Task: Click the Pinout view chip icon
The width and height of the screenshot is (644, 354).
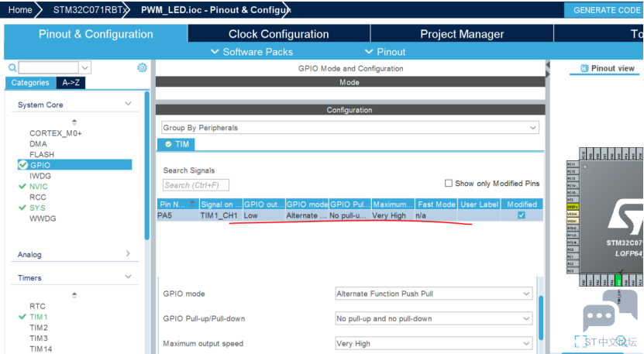Action: point(584,69)
